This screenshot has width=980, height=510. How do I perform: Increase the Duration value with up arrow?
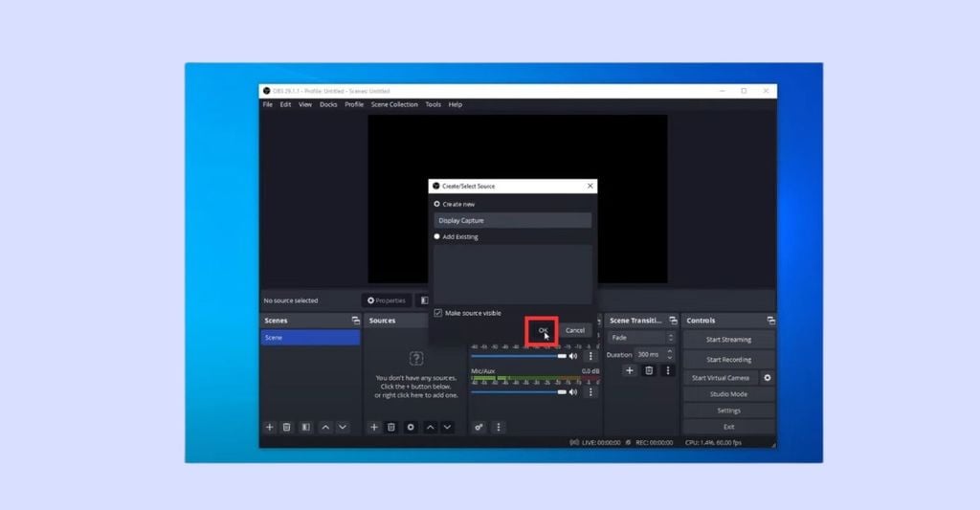669,351
